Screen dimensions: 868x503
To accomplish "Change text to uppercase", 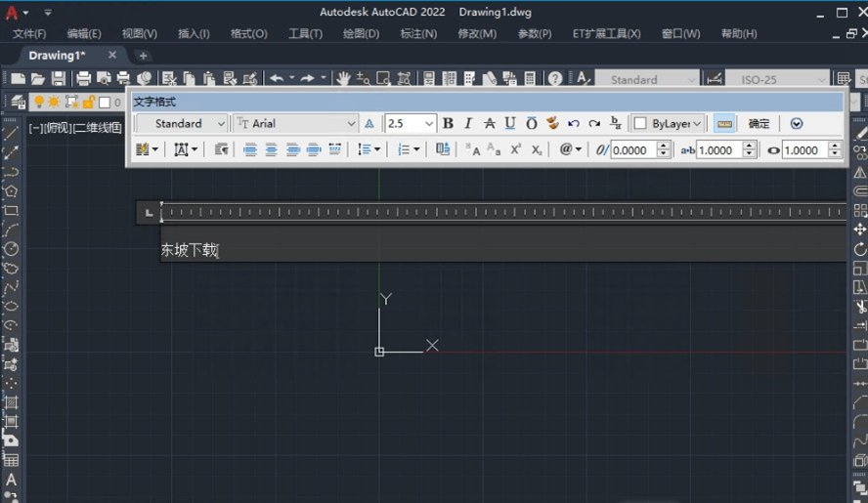I will [473, 149].
